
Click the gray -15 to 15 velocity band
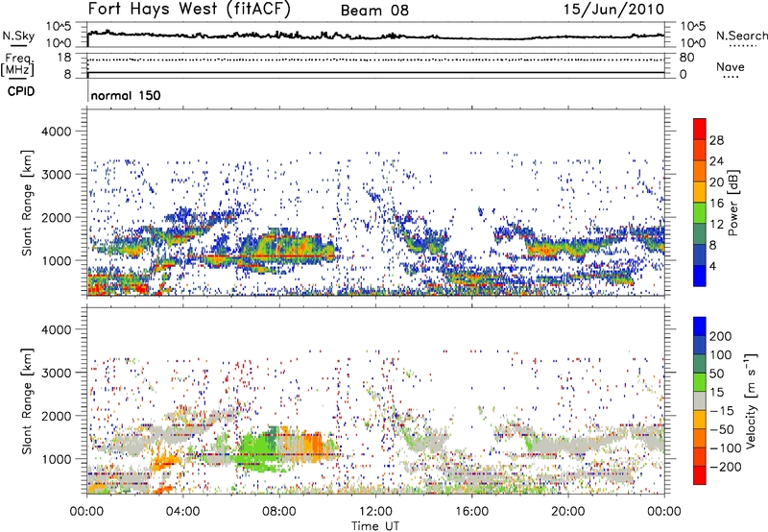coord(700,400)
